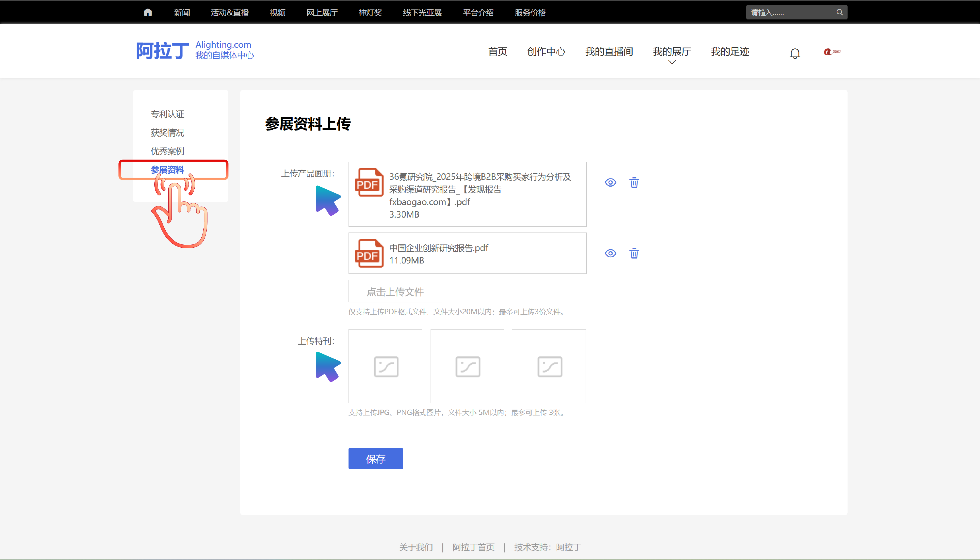
Task: Open 阿拉丁首页 footer link
Action: click(x=474, y=547)
